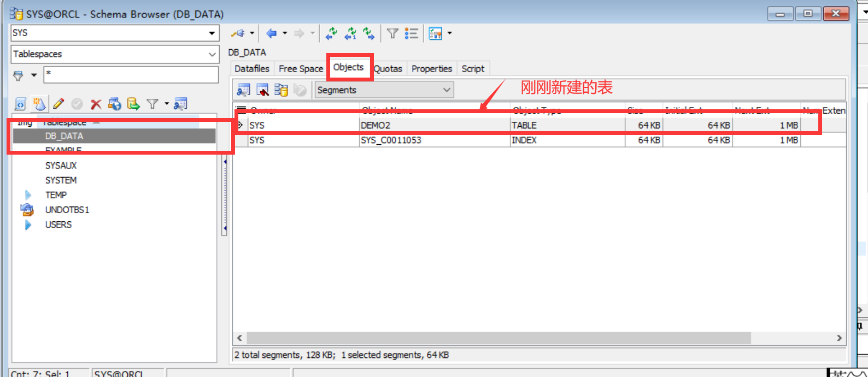Image resolution: width=868 pixels, height=377 pixels.
Task: Open dropdown arrow next to filter funnel
Action: pyautogui.click(x=33, y=75)
